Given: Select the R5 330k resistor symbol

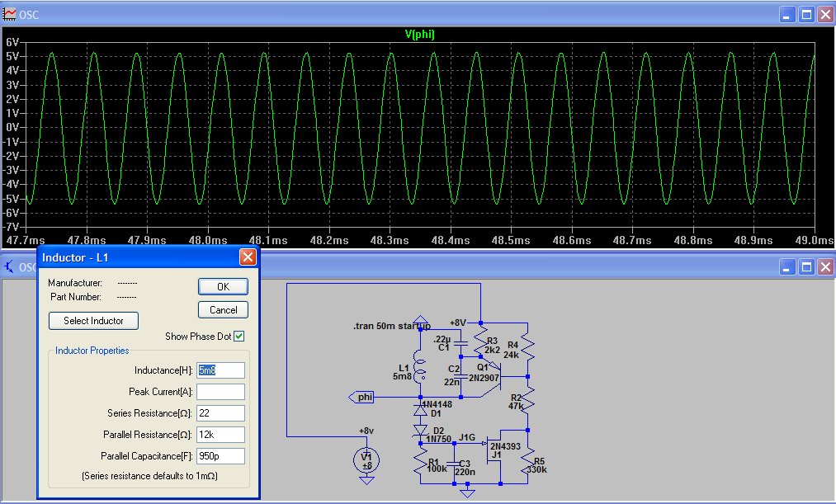Looking at the screenshot, I should point(528,462).
